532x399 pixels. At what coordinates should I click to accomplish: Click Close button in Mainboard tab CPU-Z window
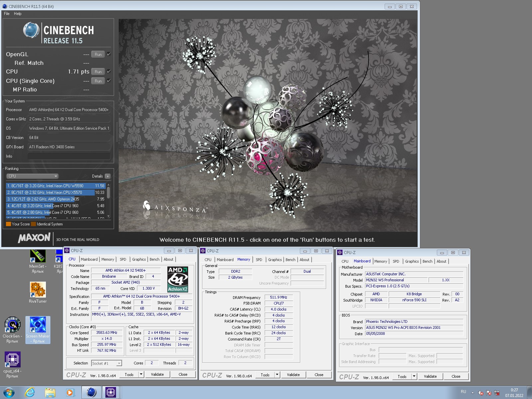click(456, 376)
